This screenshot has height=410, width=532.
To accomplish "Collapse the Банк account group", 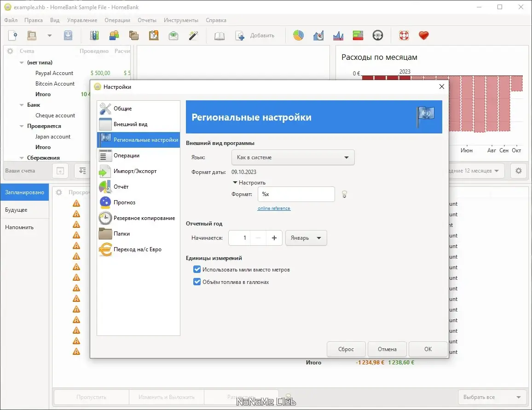I will (x=22, y=105).
